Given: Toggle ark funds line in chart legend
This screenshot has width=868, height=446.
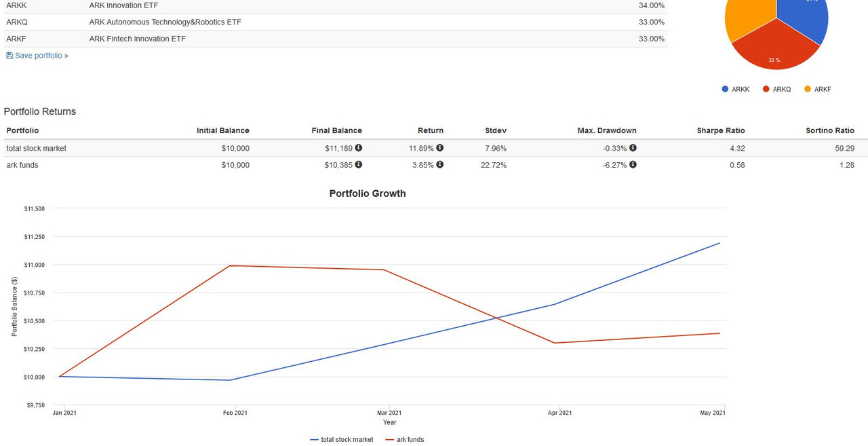Looking at the screenshot, I should 405,440.
